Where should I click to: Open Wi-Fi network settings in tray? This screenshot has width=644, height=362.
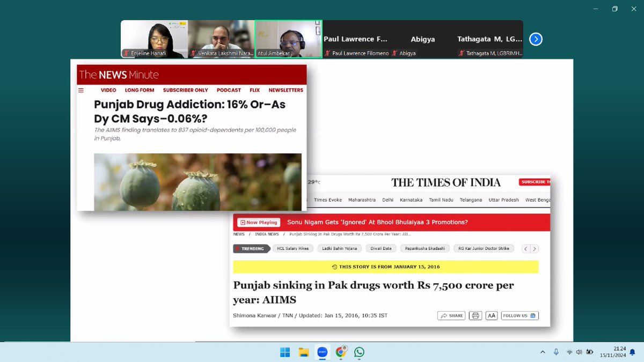pos(569,352)
